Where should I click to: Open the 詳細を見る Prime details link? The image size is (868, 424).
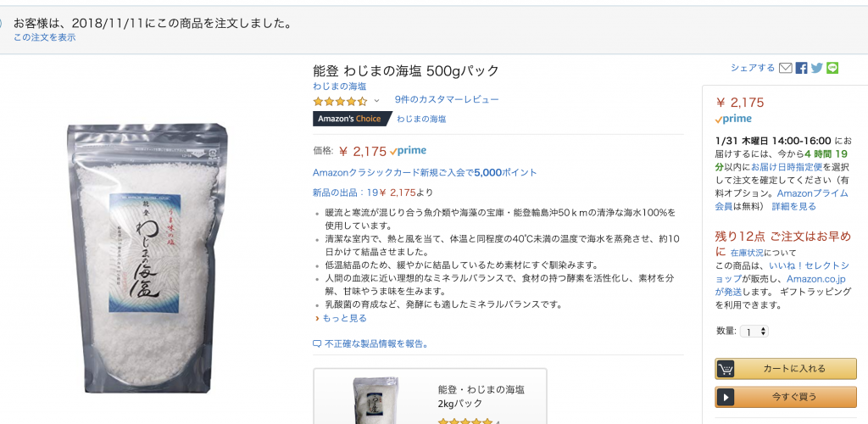793,206
